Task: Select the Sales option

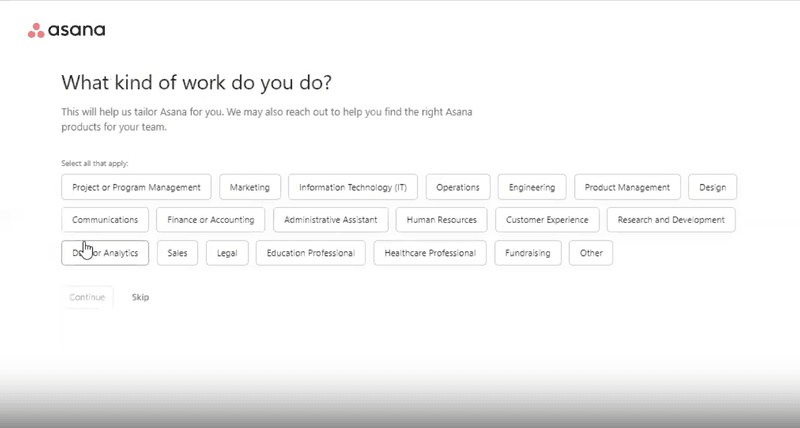Action: click(177, 253)
